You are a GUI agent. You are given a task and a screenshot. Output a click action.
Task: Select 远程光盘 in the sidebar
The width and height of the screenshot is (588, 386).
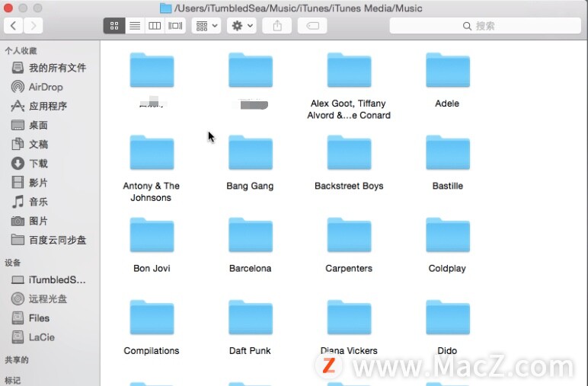point(39,298)
